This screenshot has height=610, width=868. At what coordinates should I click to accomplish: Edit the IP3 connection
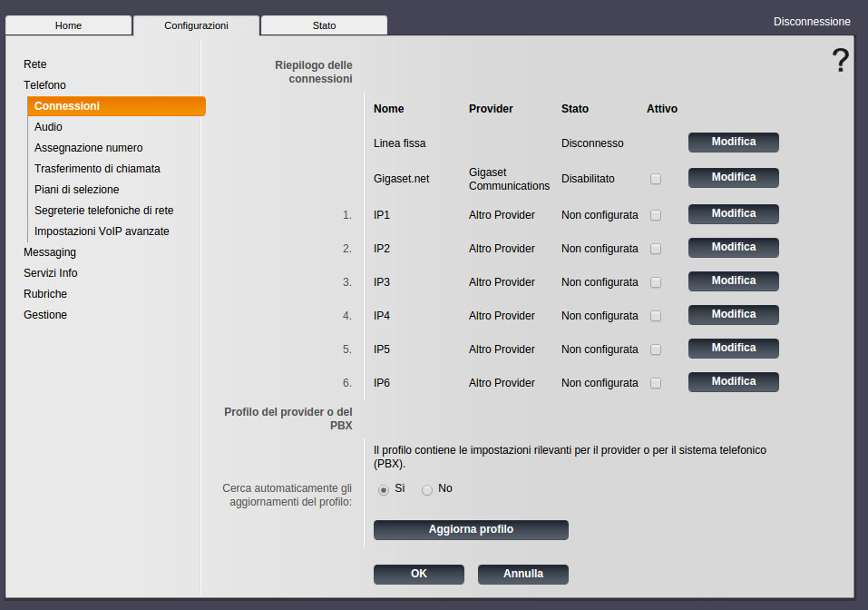point(733,281)
